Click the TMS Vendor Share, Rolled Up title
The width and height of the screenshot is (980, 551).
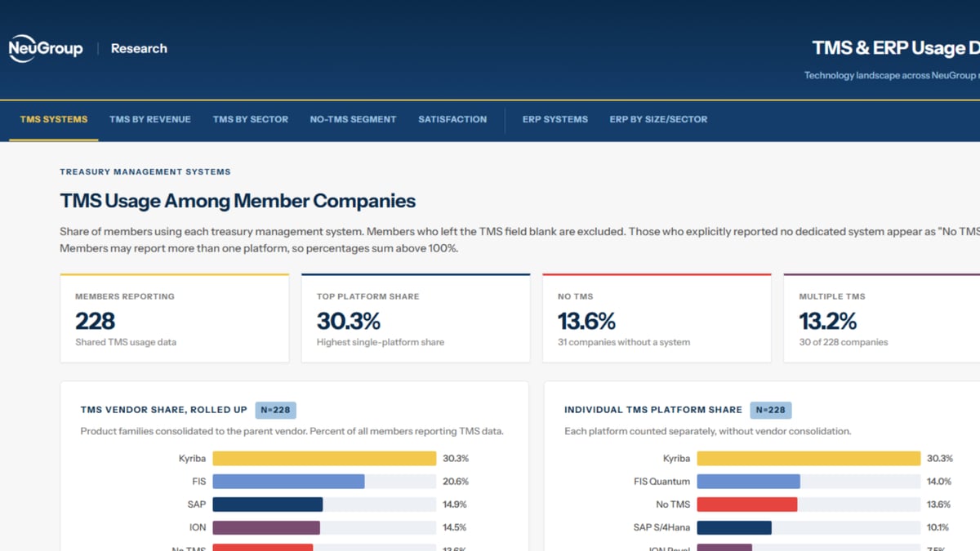pyautogui.click(x=163, y=410)
